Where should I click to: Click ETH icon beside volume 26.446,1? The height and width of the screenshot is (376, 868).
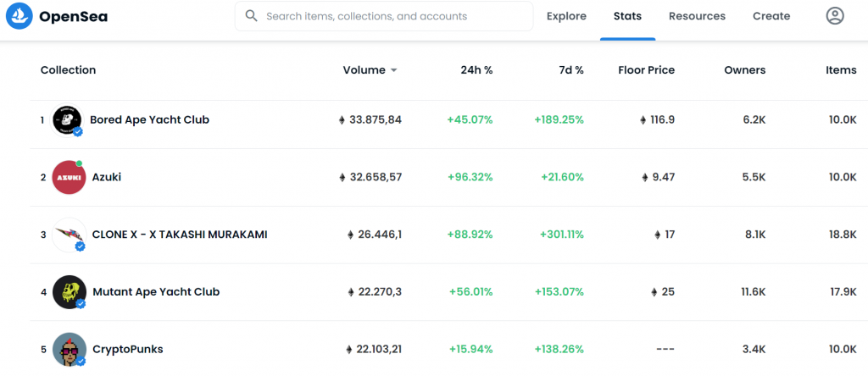point(350,235)
